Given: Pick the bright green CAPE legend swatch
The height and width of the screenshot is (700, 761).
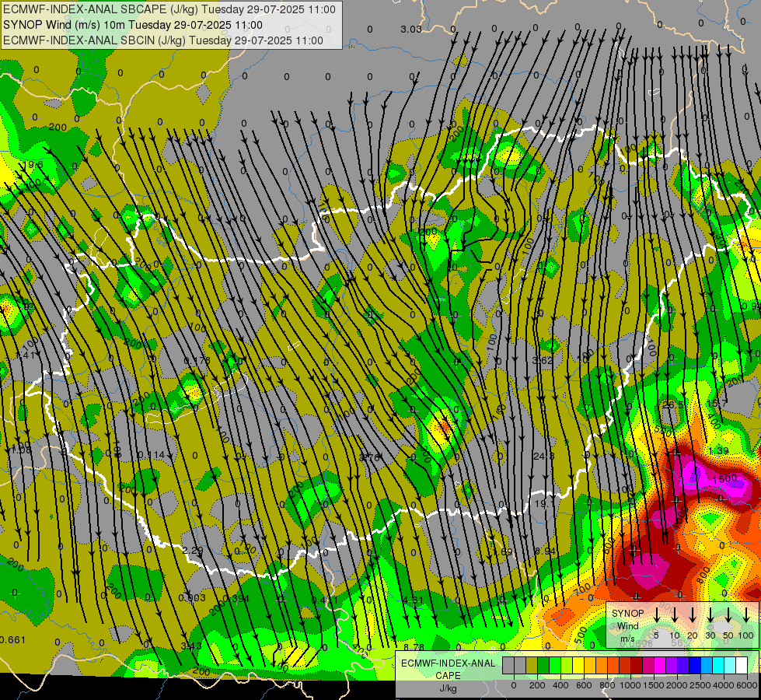Looking at the screenshot, I should pyautogui.click(x=555, y=665).
